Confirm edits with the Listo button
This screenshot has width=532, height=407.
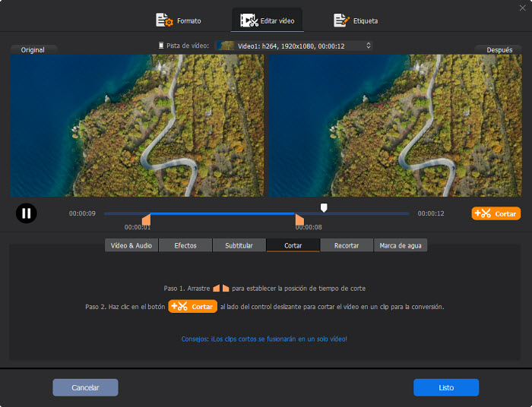446,387
